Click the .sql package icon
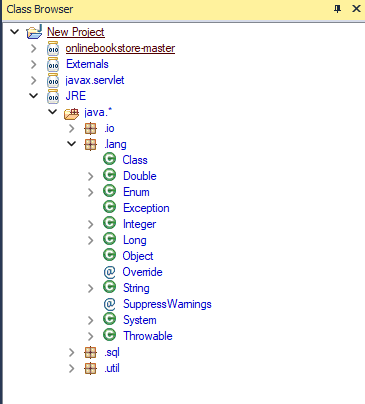The height and width of the screenshot is (404, 365). [x=90, y=352]
